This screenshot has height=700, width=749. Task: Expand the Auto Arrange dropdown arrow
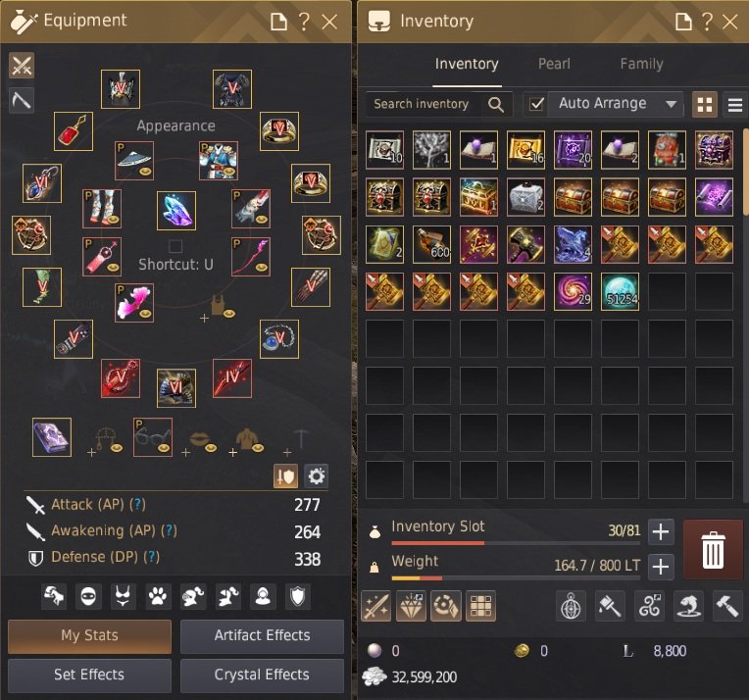[x=672, y=104]
